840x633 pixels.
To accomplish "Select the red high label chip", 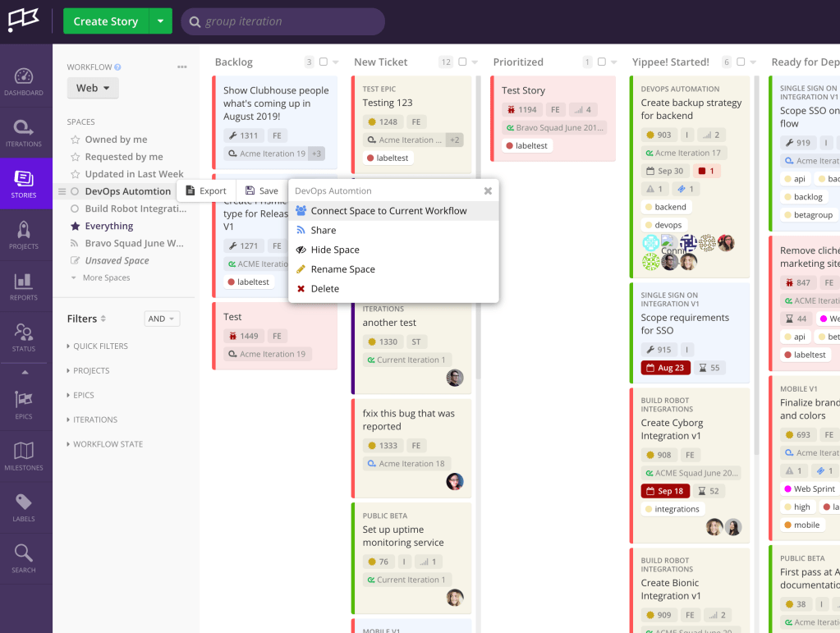I will 796,507.
